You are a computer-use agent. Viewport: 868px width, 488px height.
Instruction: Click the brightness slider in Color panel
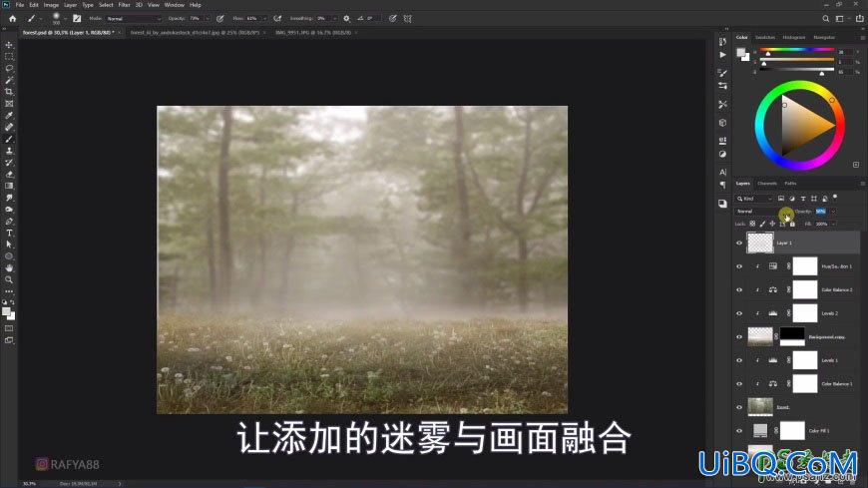pyautogui.click(x=796, y=72)
